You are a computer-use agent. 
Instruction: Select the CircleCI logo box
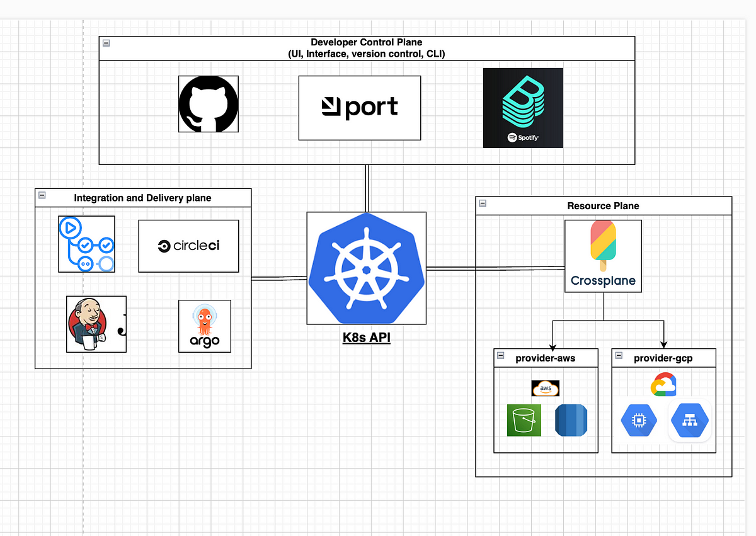pyautogui.click(x=188, y=246)
